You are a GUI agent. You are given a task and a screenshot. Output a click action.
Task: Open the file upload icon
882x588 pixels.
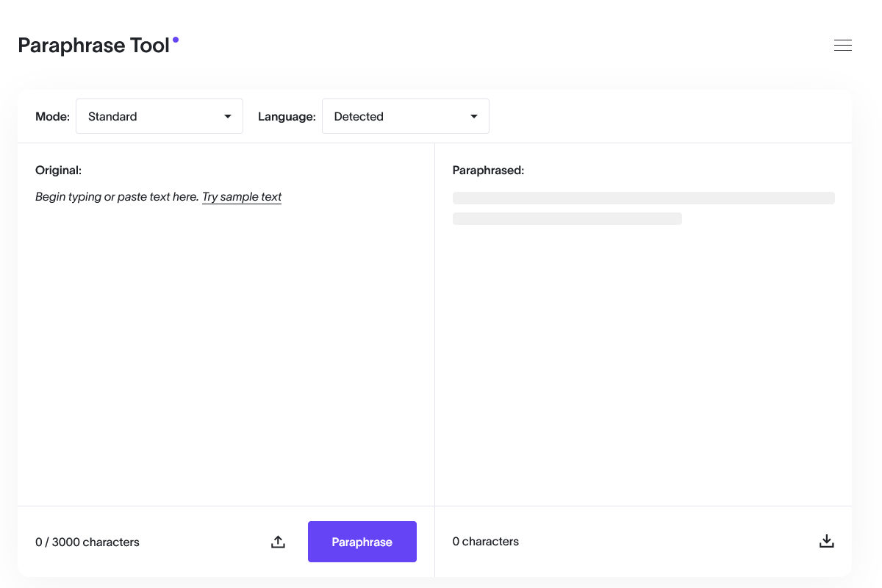278,541
